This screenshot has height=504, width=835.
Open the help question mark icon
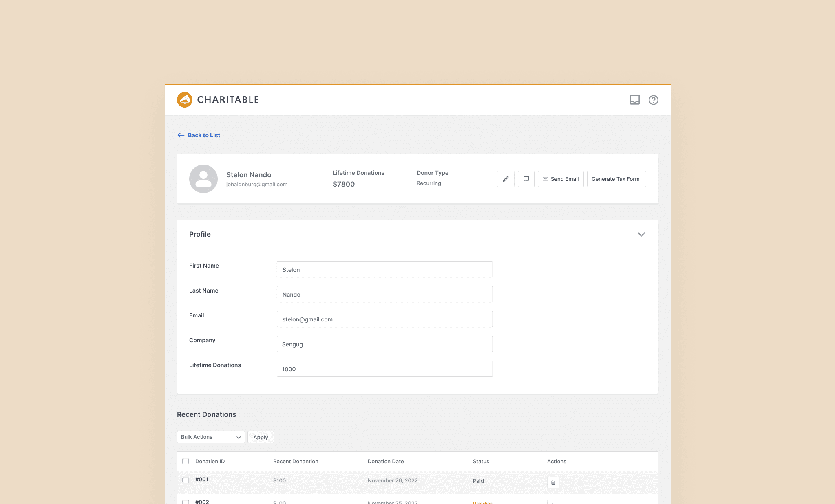pyautogui.click(x=653, y=100)
